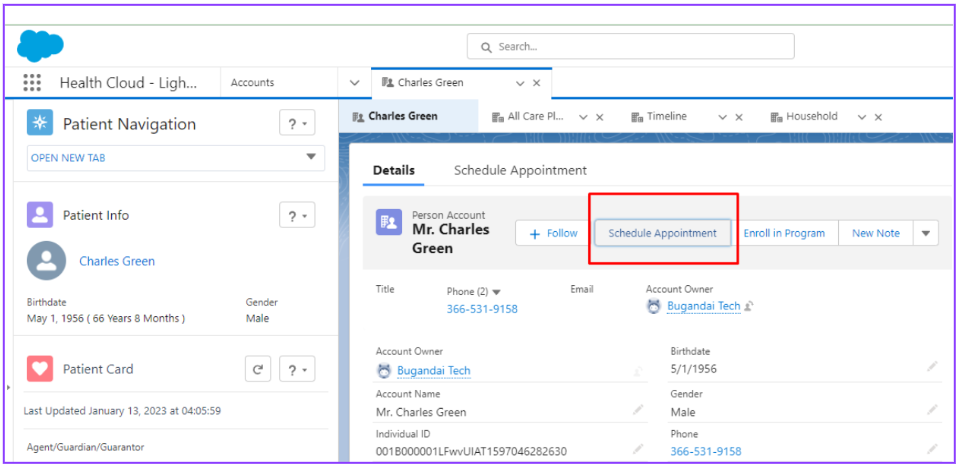Click phone number 366-531-9158 under Phone (2)
The width and height of the screenshot is (960, 468).
point(482,309)
